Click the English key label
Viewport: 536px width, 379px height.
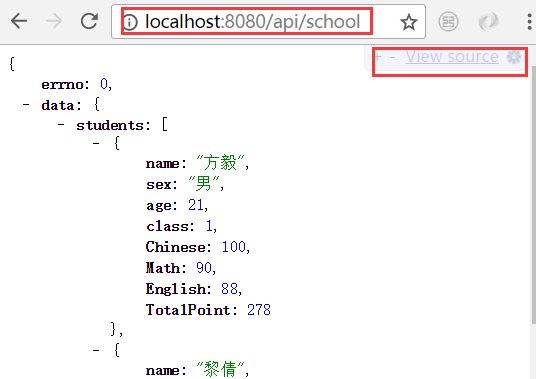click(x=175, y=289)
